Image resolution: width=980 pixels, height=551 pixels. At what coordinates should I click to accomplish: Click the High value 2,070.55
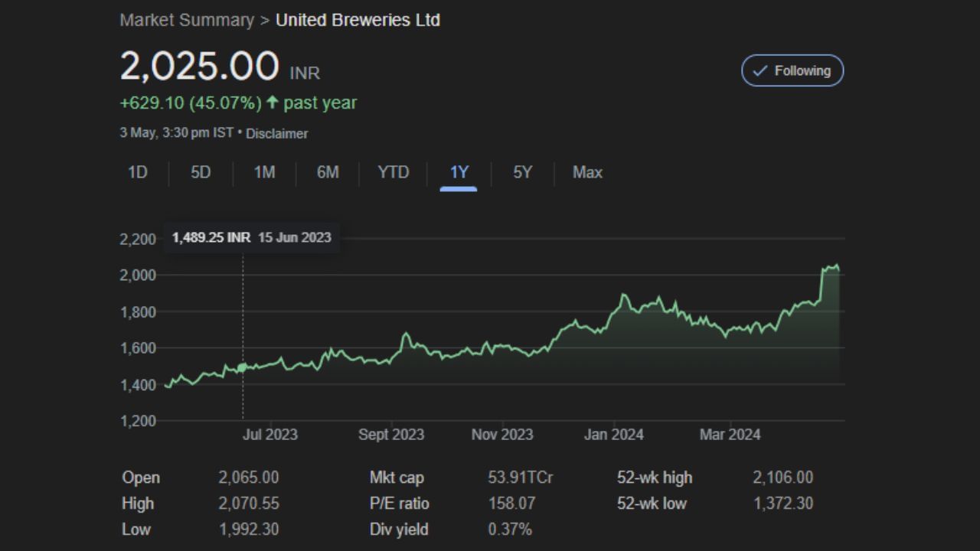click(249, 504)
